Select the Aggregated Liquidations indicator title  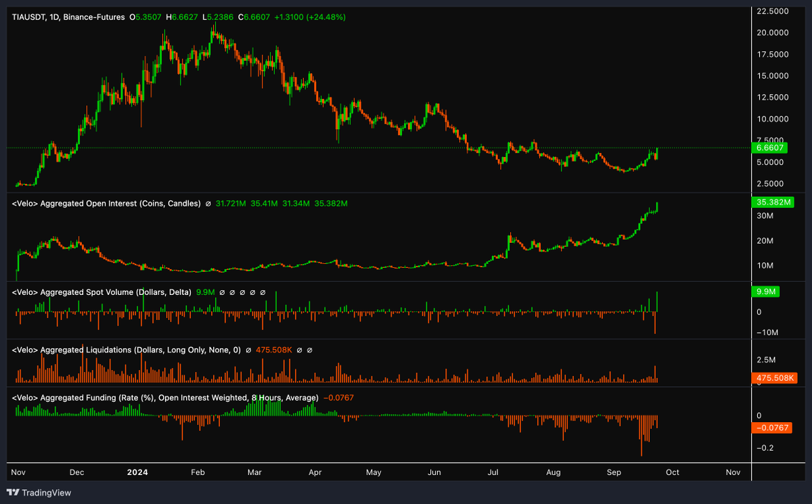[x=127, y=350]
